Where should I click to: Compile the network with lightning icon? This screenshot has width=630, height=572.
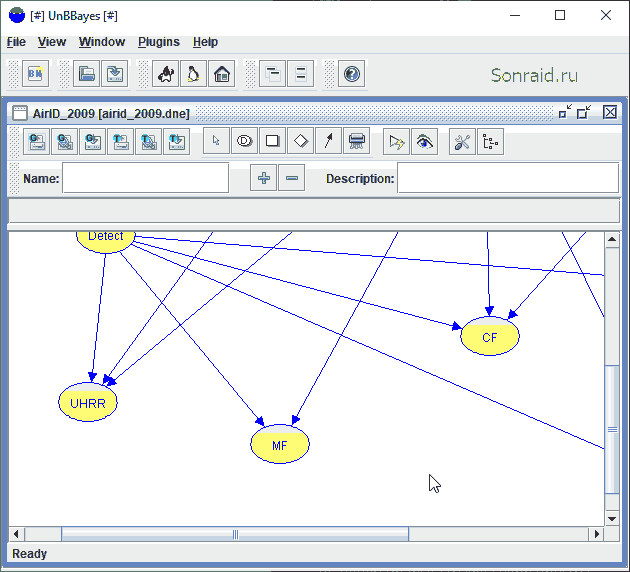(x=396, y=141)
